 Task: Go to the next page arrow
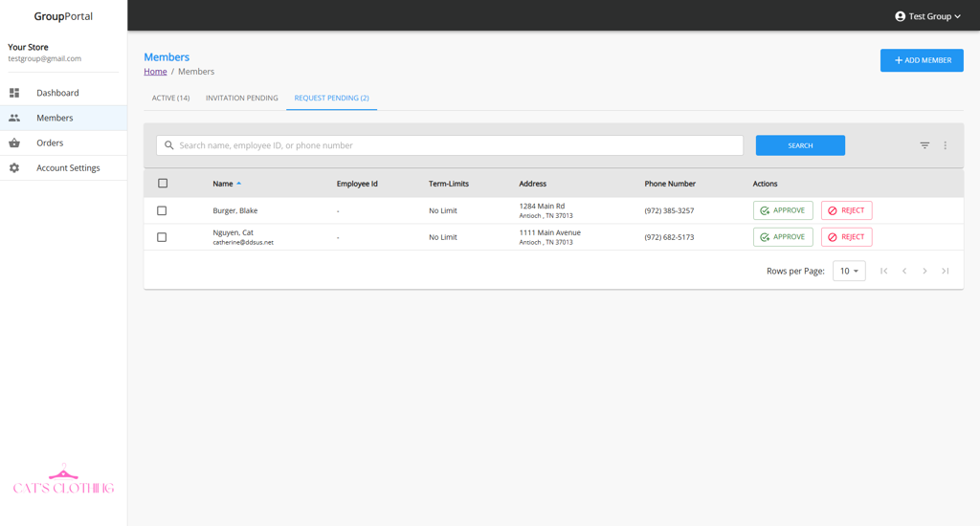click(924, 271)
